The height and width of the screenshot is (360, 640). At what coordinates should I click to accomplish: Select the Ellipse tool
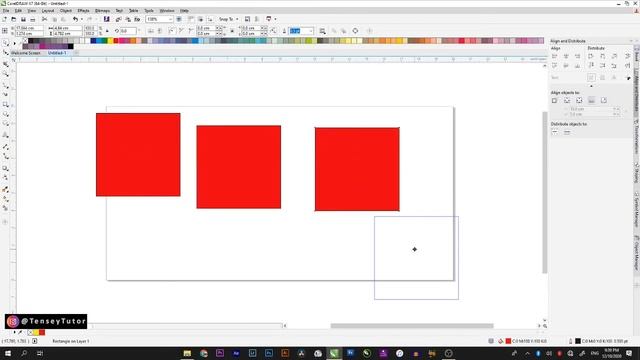tap(6, 114)
